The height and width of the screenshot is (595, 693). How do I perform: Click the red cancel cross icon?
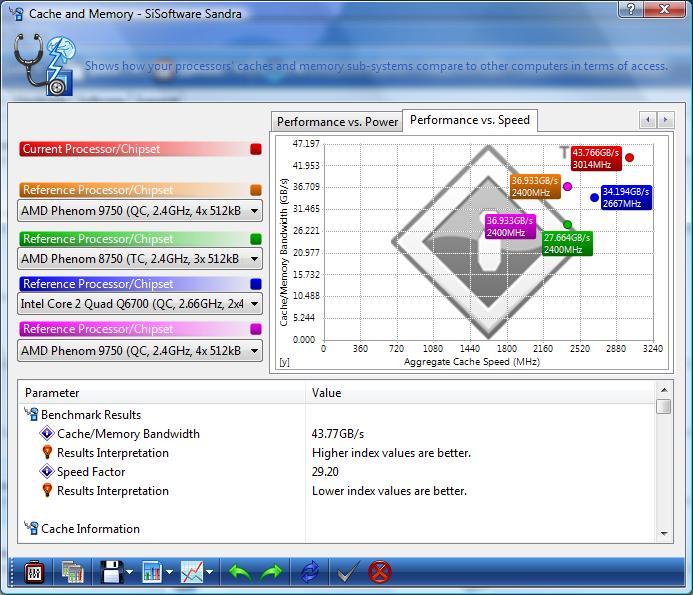(x=380, y=572)
